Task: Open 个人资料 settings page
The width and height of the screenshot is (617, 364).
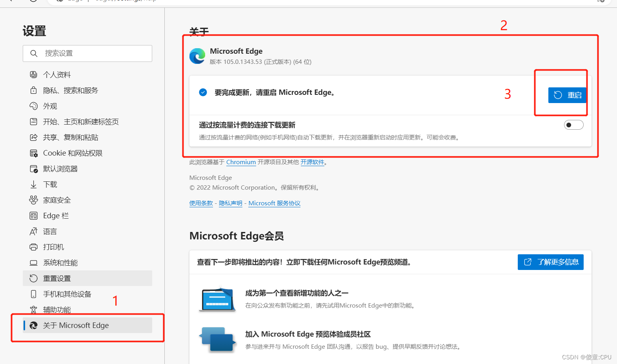Action: point(87,74)
